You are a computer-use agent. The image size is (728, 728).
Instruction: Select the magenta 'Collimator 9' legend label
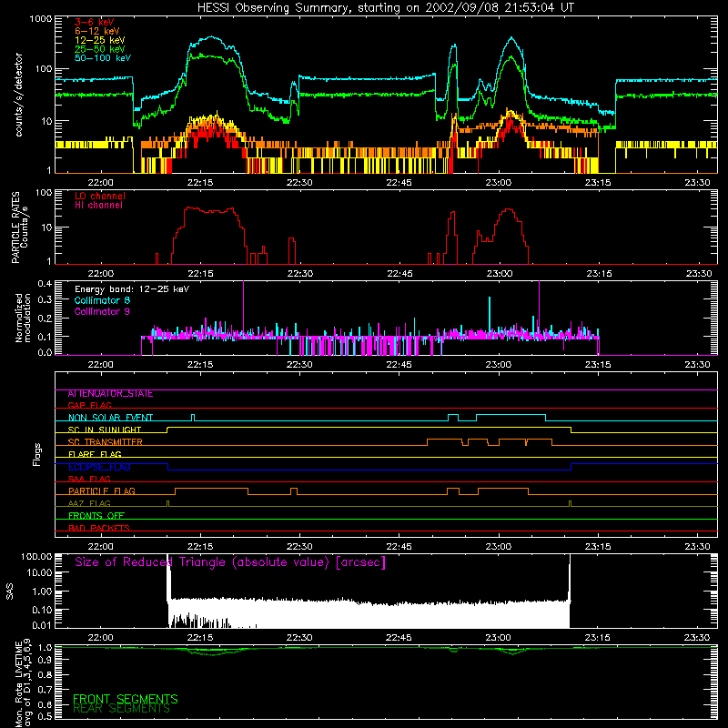pyautogui.click(x=102, y=311)
